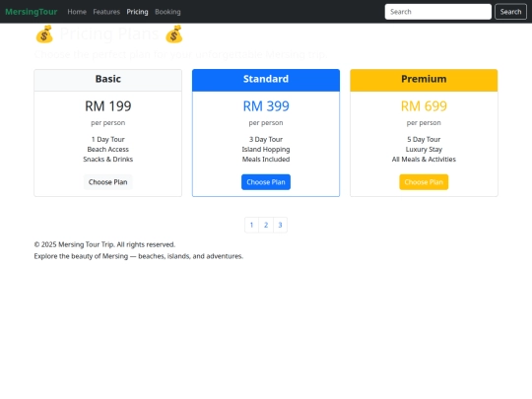
Task: Open the Home nav link
Action: 77,12
